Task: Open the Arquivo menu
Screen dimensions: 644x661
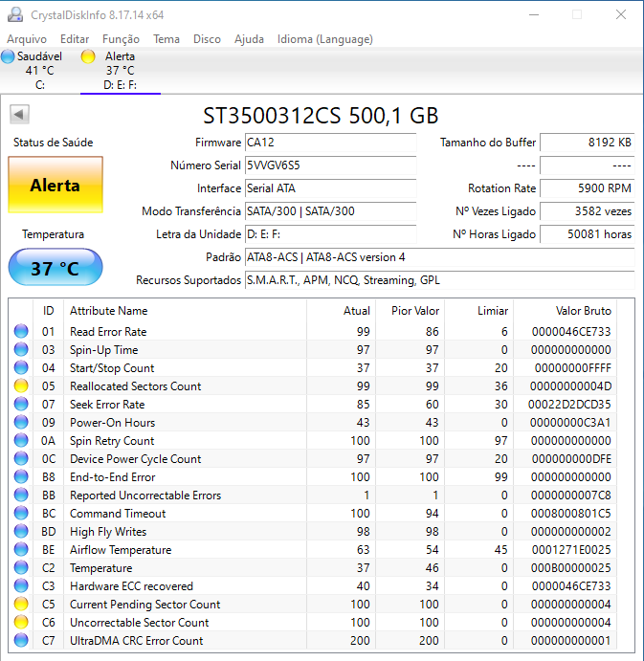Action: [27, 39]
